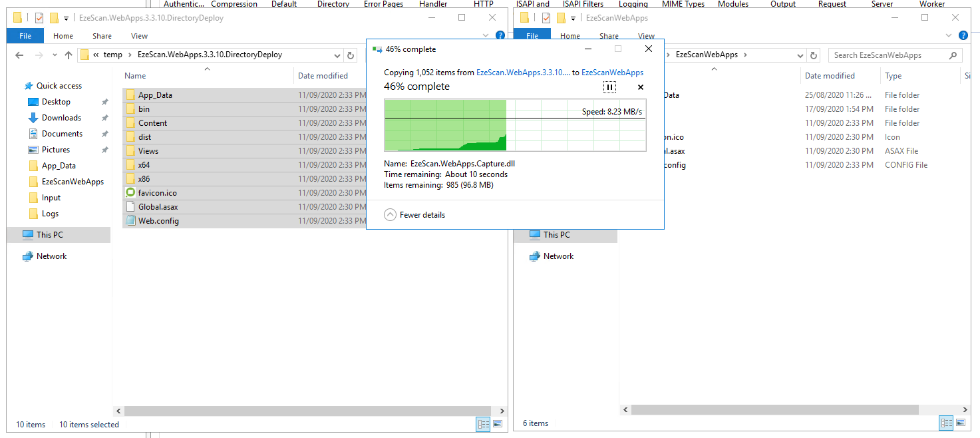The height and width of the screenshot is (438, 980).
Task: Click the EzeScanWebApps destination link
Action: tap(612, 73)
